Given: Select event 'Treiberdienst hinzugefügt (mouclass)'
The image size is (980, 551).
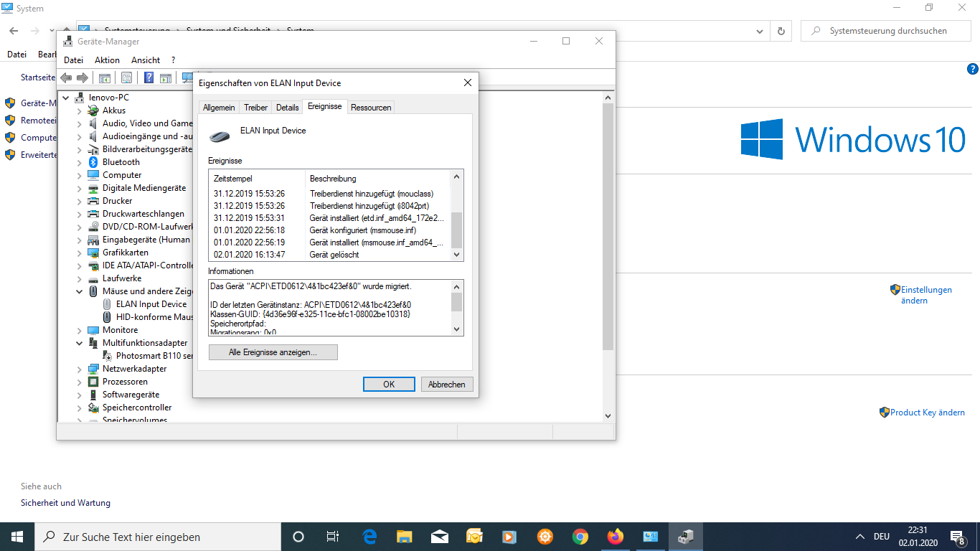Looking at the screenshot, I should (329, 194).
